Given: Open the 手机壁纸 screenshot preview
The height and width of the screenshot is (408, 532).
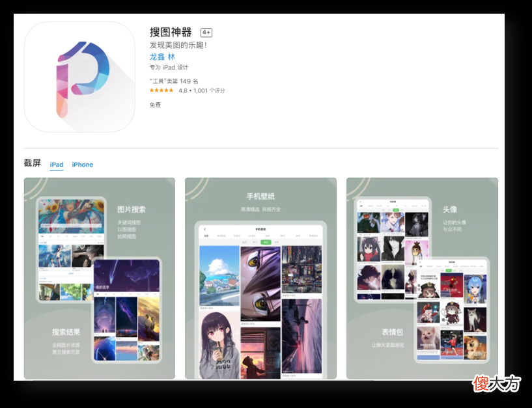Looking at the screenshot, I should click(260, 278).
